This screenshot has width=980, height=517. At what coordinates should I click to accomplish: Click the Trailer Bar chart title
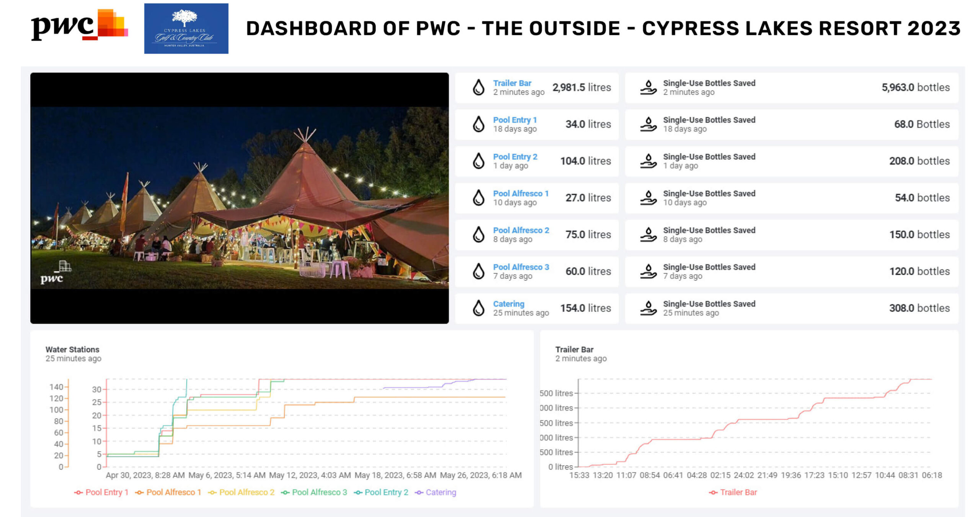(574, 349)
